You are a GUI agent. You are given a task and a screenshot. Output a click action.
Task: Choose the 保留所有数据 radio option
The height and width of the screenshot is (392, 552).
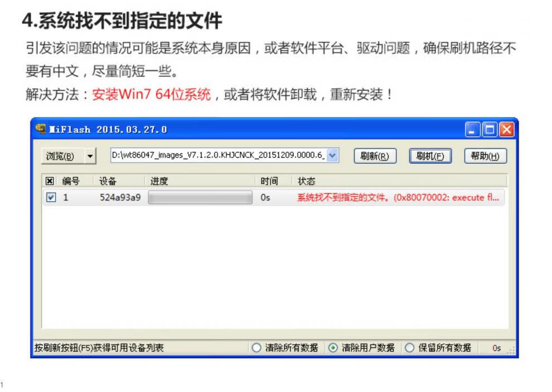409,348
